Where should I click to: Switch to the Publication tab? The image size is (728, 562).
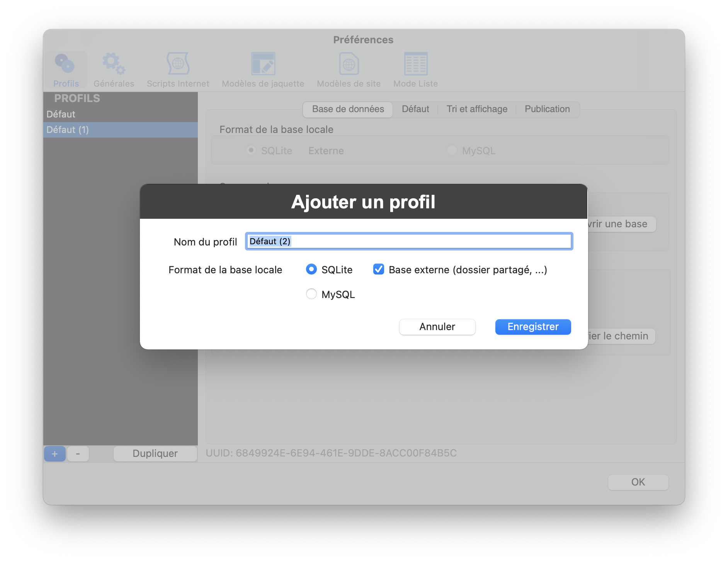547,109
